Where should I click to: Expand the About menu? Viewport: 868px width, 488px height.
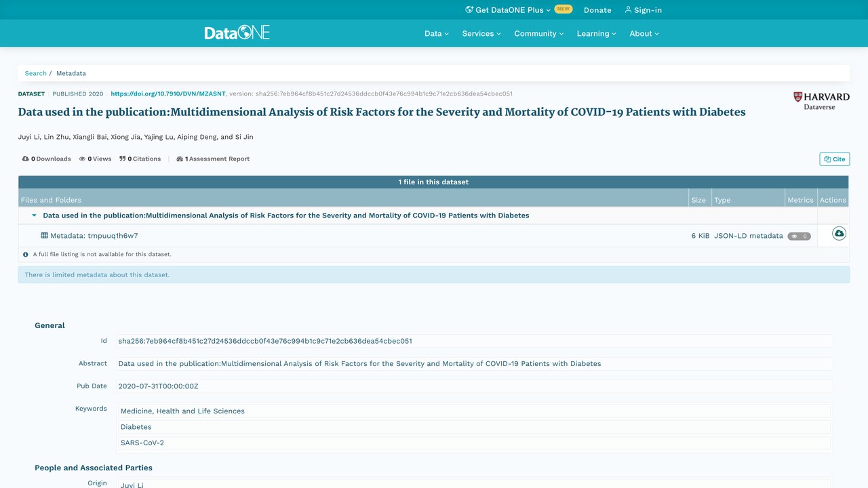point(644,33)
